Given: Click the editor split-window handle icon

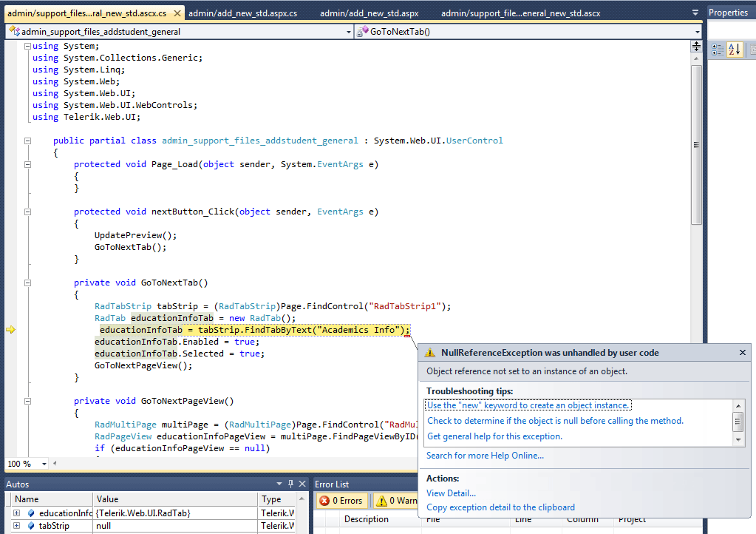Looking at the screenshot, I should 696,47.
